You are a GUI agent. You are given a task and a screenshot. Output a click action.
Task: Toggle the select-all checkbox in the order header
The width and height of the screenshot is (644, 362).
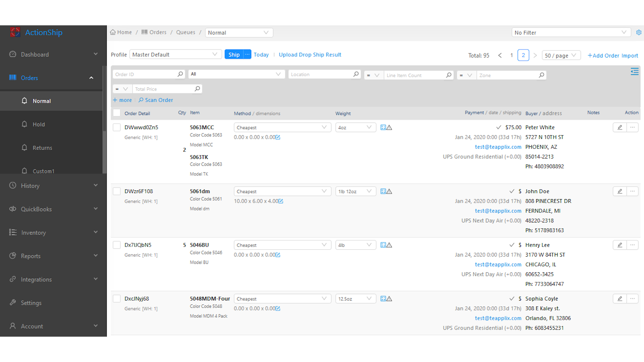pyautogui.click(x=116, y=113)
